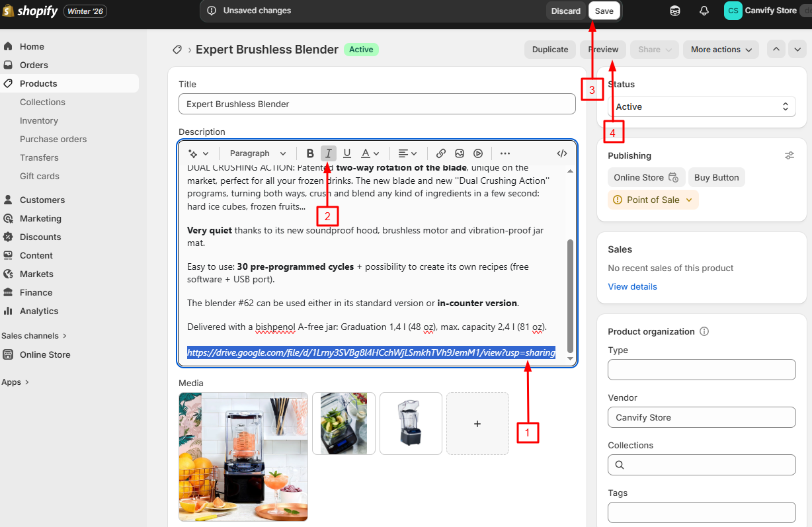Embed a video in the description

[477, 153]
